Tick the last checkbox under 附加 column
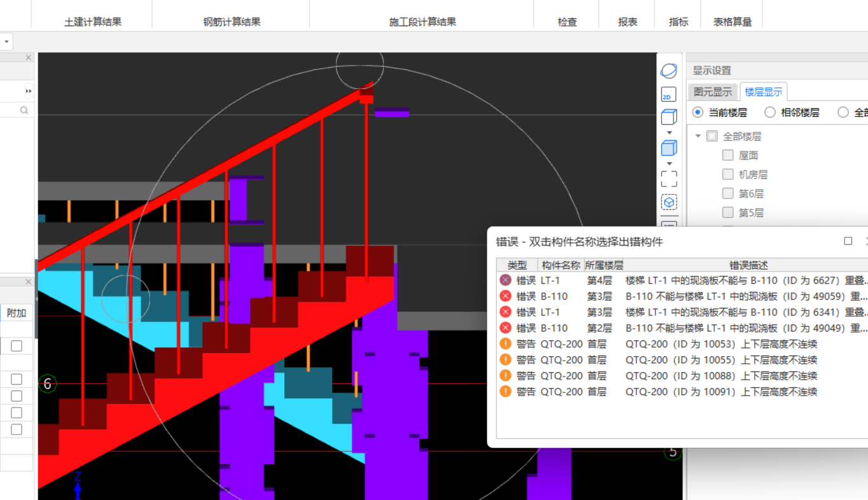Image resolution: width=868 pixels, height=500 pixels. [17, 429]
